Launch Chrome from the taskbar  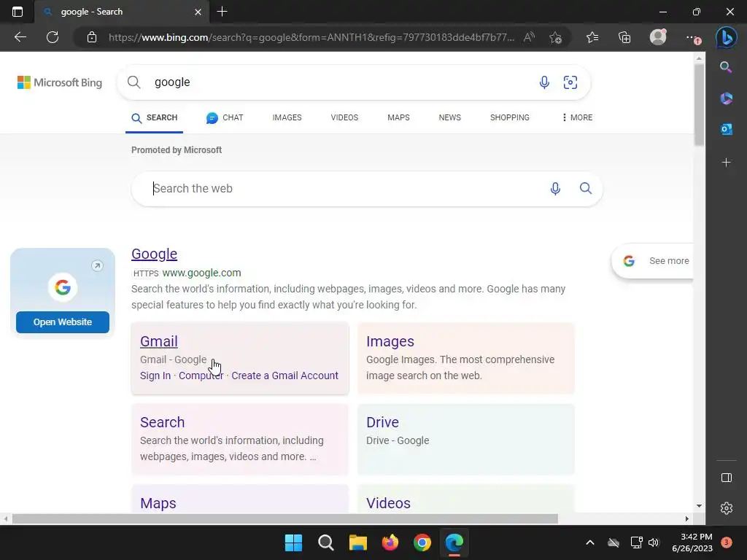coord(422,542)
